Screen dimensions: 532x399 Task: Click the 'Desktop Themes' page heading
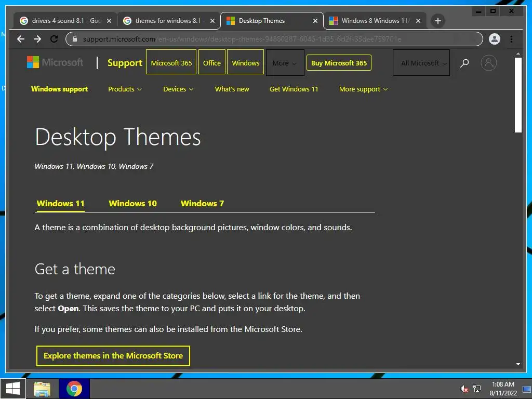pos(118,137)
